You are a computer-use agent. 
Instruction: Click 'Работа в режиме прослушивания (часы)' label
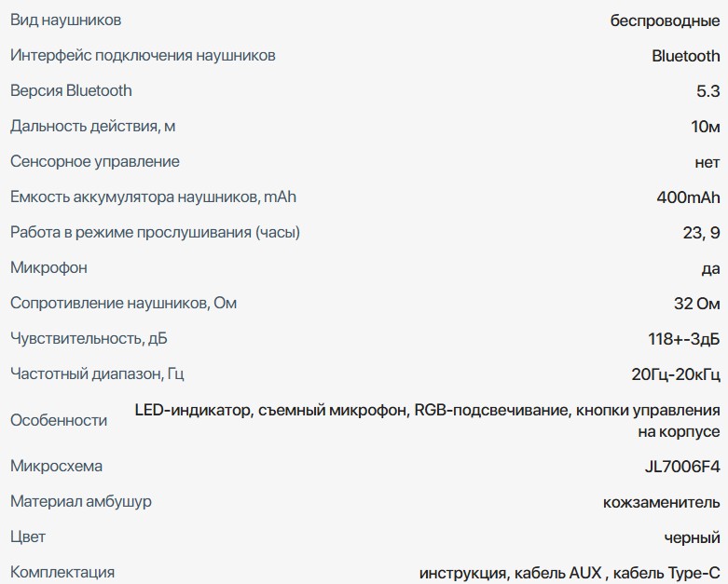pyautogui.click(x=155, y=232)
